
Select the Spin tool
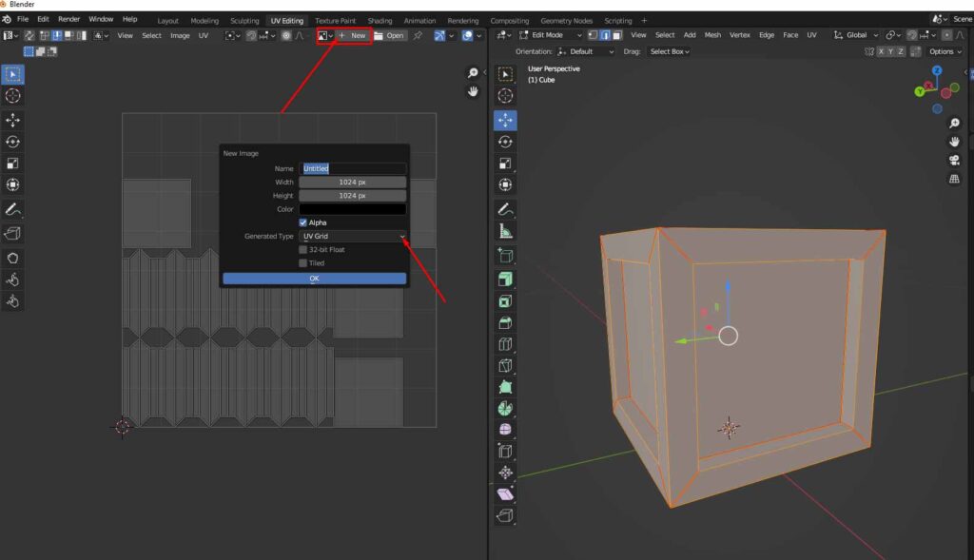click(x=505, y=409)
